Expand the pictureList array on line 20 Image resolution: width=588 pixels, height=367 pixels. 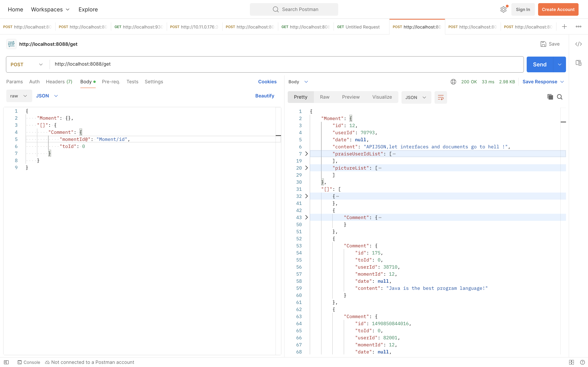coord(306,168)
